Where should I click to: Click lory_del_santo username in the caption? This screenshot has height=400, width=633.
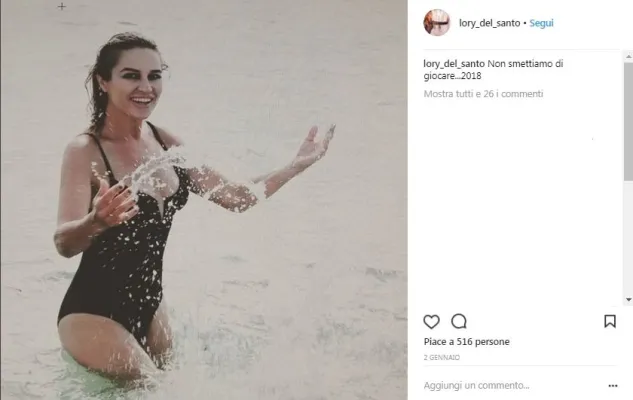454,63
